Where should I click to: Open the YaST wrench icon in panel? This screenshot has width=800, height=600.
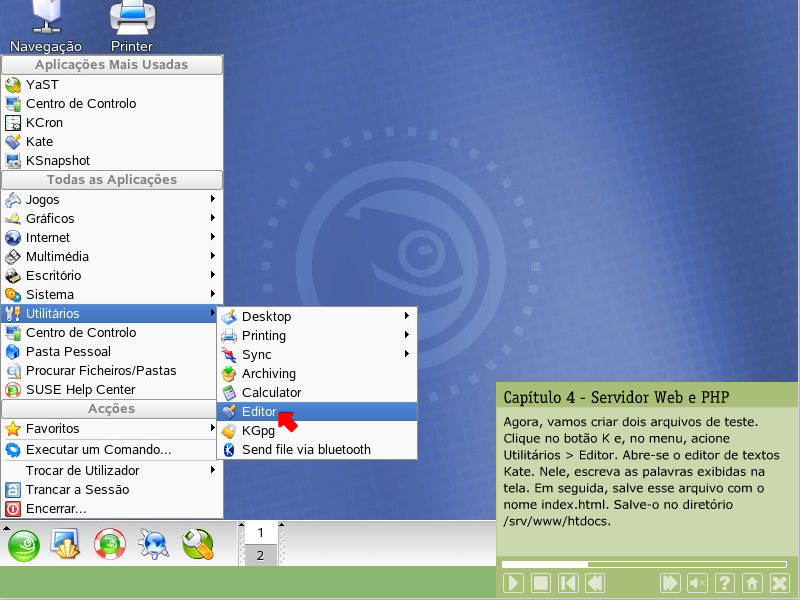coord(197,544)
